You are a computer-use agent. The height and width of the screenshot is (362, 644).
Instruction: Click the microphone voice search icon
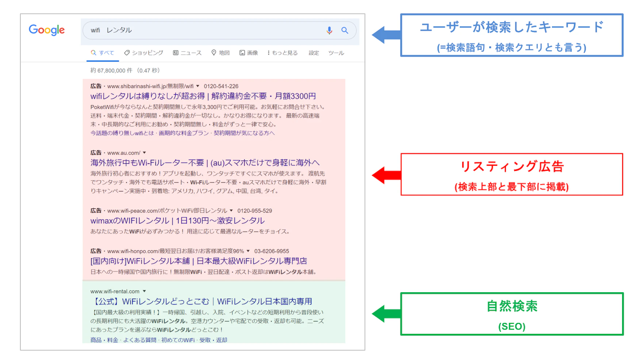coord(329,30)
